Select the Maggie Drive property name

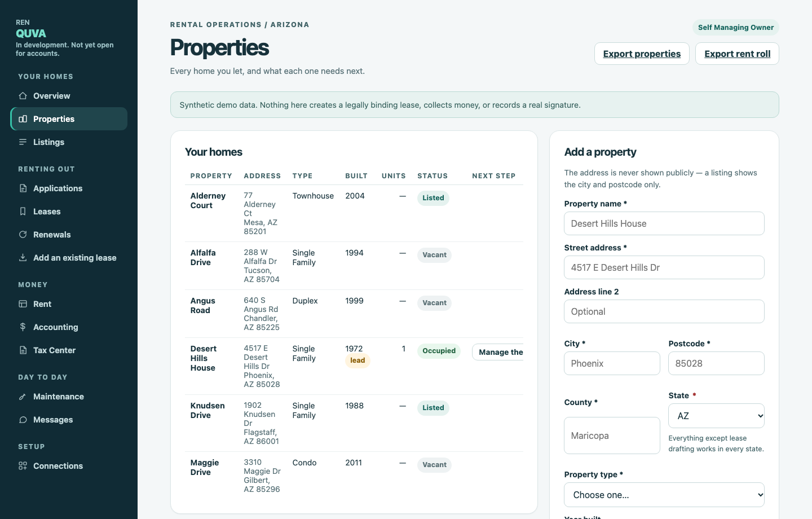pos(205,468)
